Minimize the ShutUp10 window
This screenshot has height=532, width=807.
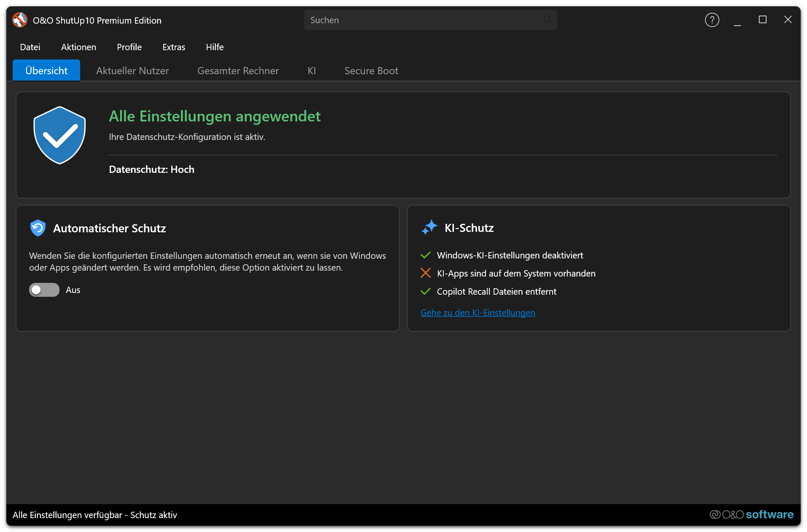click(x=737, y=20)
